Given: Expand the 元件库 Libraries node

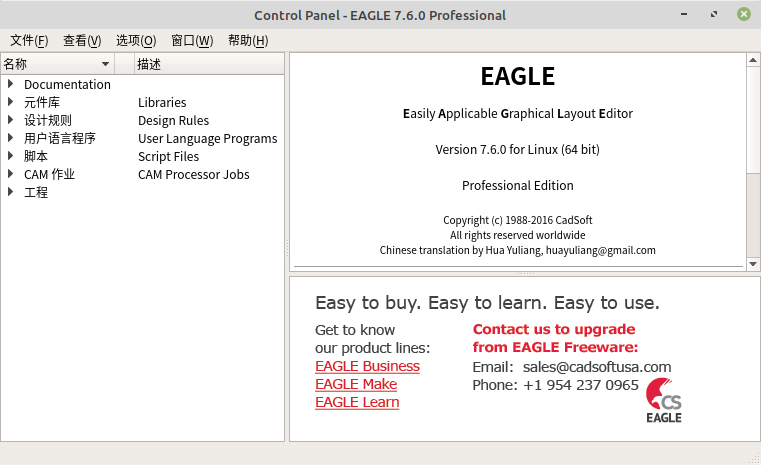Looking at the screenshot, I should click(x=10, y=102).
